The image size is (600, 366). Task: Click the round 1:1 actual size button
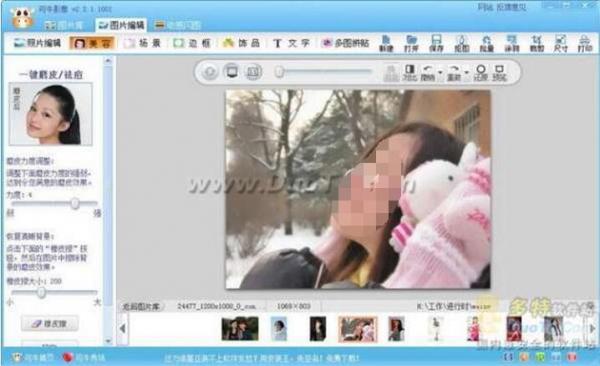click(253, 72)
